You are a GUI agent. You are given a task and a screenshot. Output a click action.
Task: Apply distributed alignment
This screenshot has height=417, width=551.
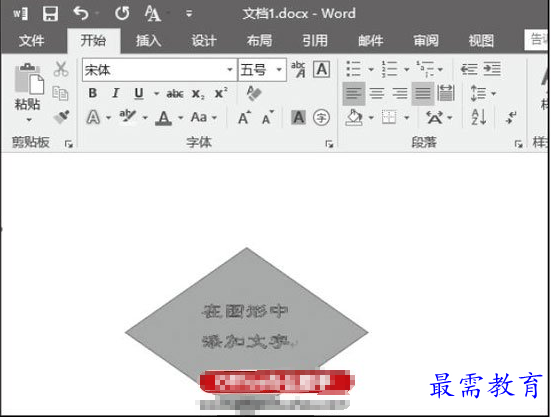(x=446, y=93)
